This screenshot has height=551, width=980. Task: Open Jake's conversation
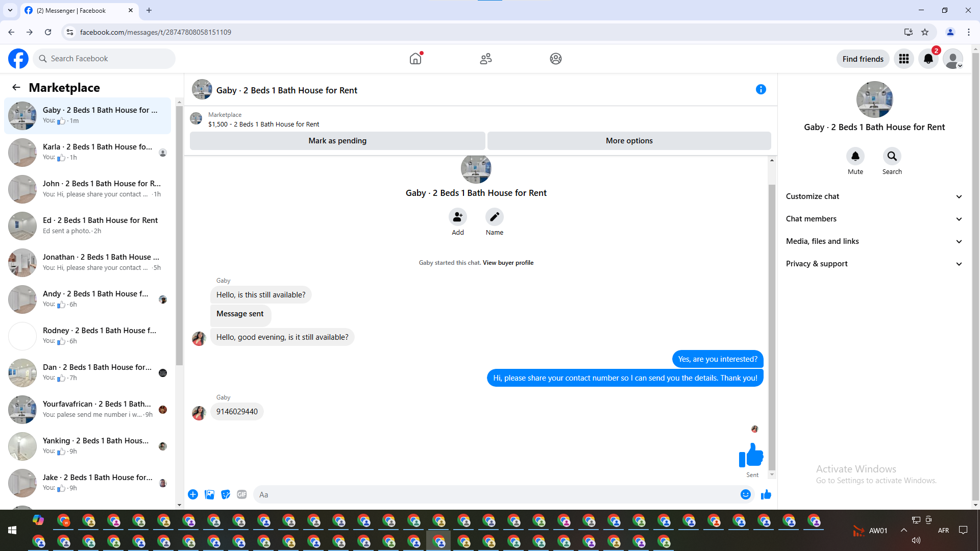88,483
